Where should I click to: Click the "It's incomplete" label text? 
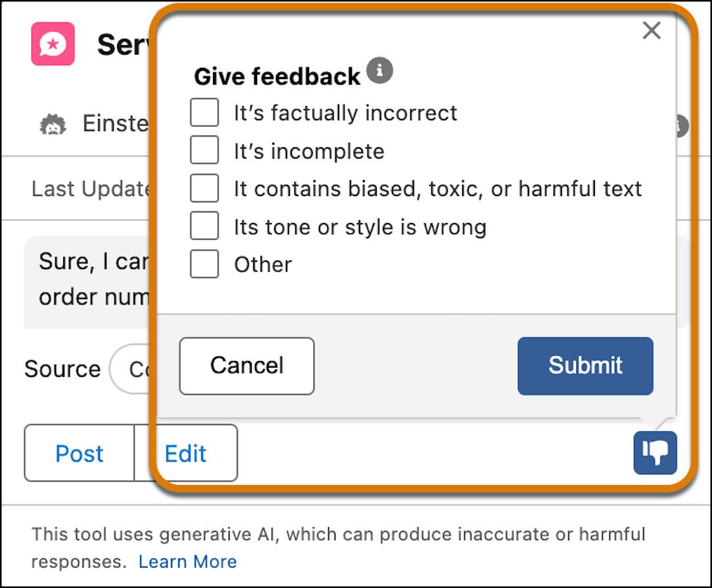point(309,151)
